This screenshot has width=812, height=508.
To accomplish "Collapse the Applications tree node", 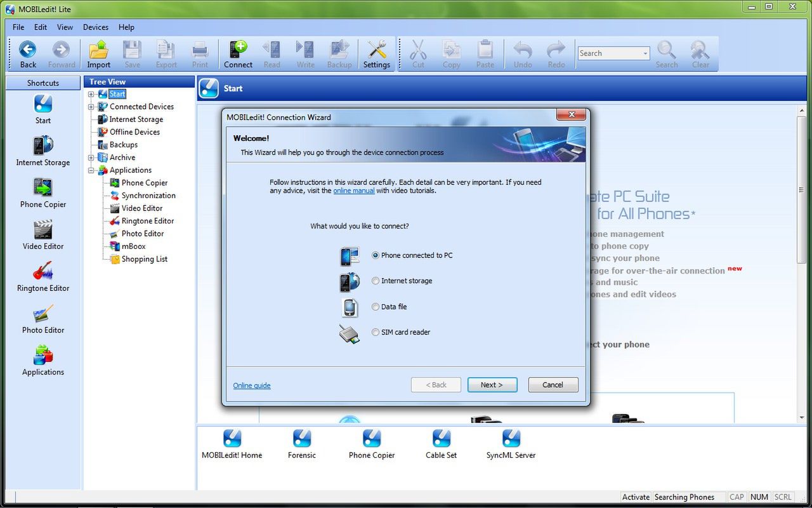I will (91, 170).
